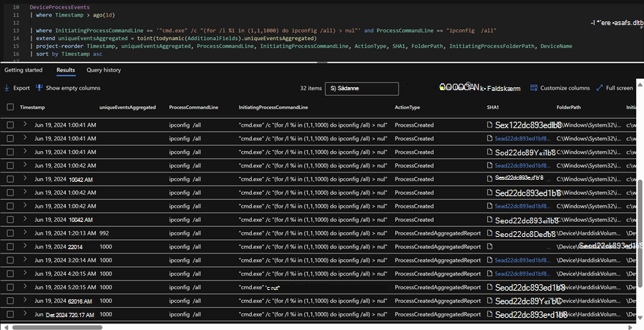Screen dimensions: 644x330
Task: Expand the 4:20:15 AM result row
Action: (x=24, y=274)
